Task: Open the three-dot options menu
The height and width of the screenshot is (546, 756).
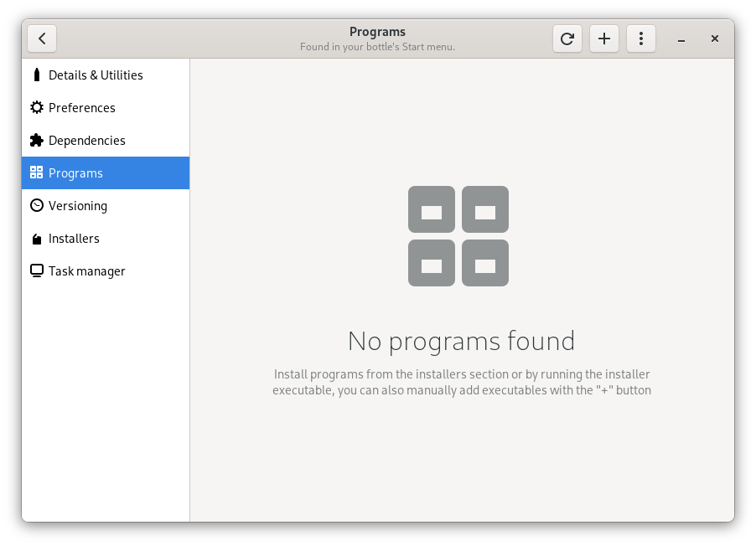Action: coord(641,39)
